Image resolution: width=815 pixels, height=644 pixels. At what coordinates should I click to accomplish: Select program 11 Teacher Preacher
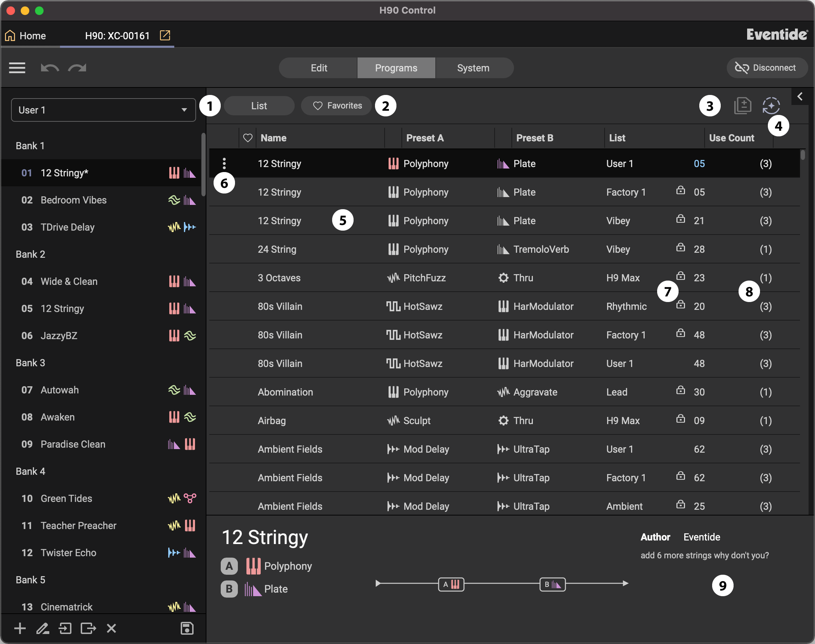pyautogui.click(x=101, y=525)
